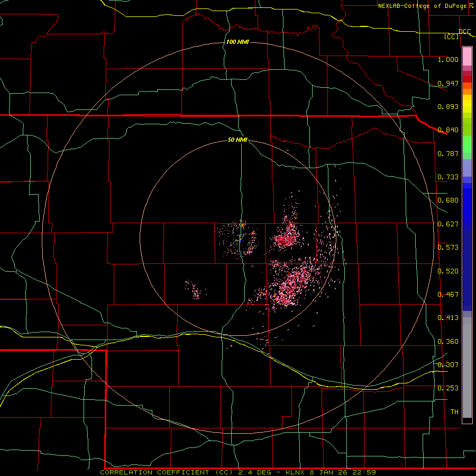
Task: Click the 0.680 color scale value
Action: [x=448, y=200]
